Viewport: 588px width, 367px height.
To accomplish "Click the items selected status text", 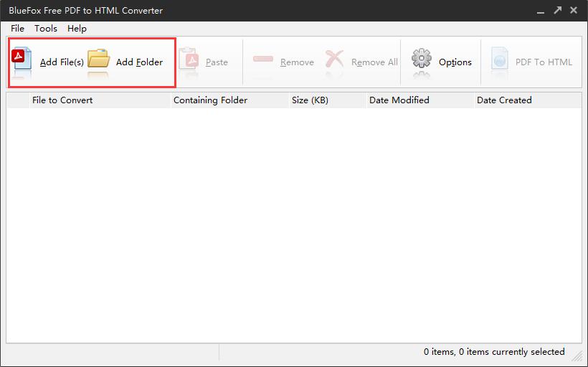I will (x=494, y=352).
